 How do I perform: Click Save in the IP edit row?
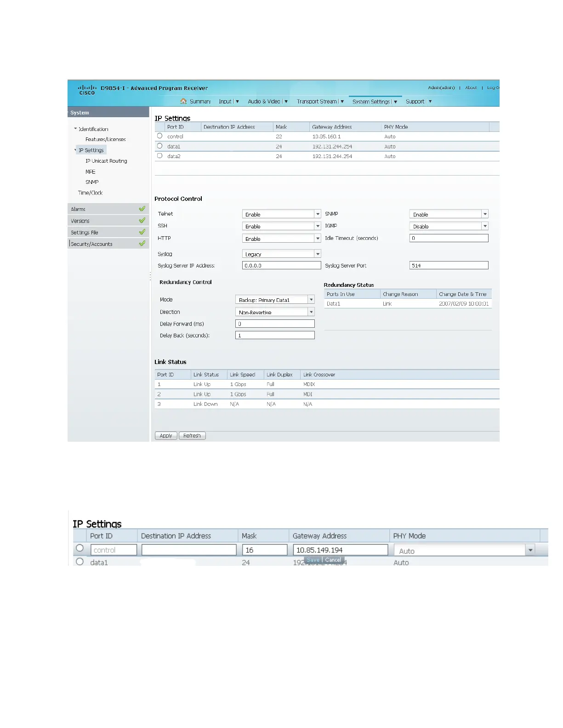(x=313, y=560)
